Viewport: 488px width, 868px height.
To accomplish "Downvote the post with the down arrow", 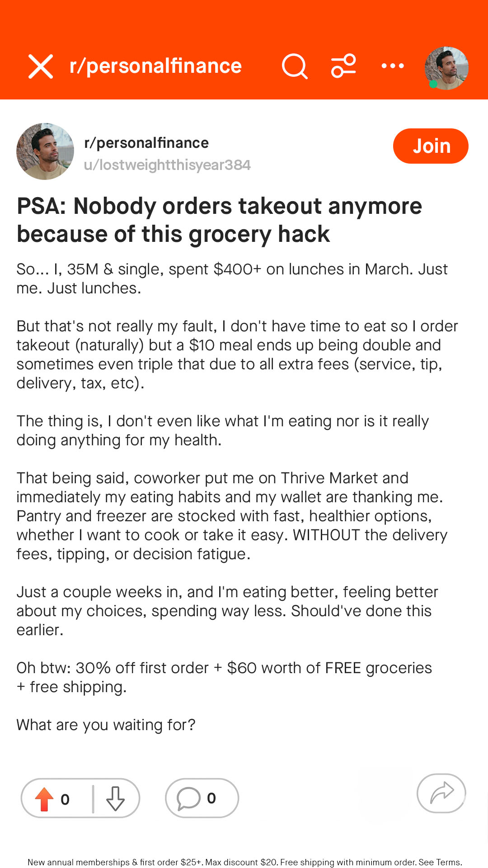I will (115, 799).
